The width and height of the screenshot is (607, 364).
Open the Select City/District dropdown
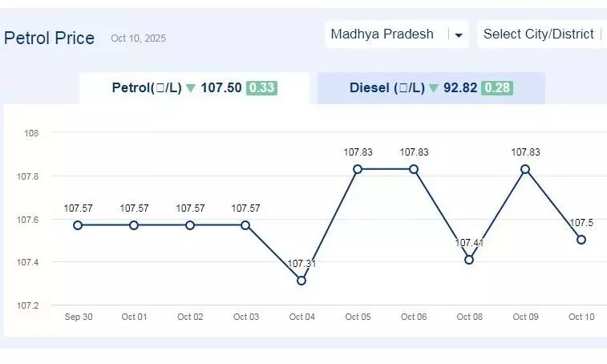click(x=539, y=34)
